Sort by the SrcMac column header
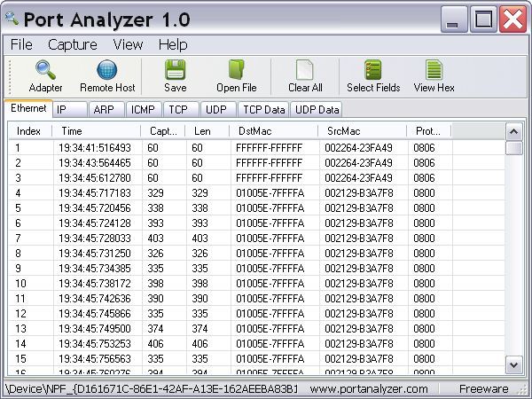532x399 pixels. (363, 131)
